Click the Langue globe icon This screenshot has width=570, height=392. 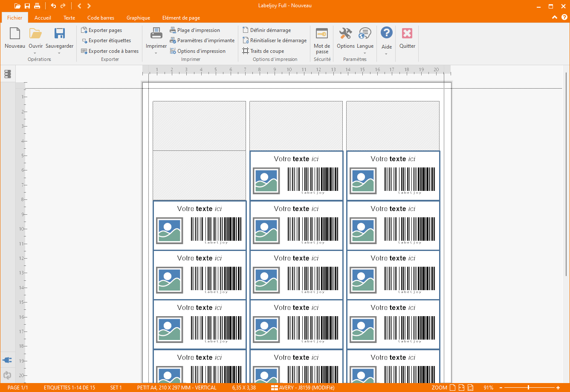point(365,34)
